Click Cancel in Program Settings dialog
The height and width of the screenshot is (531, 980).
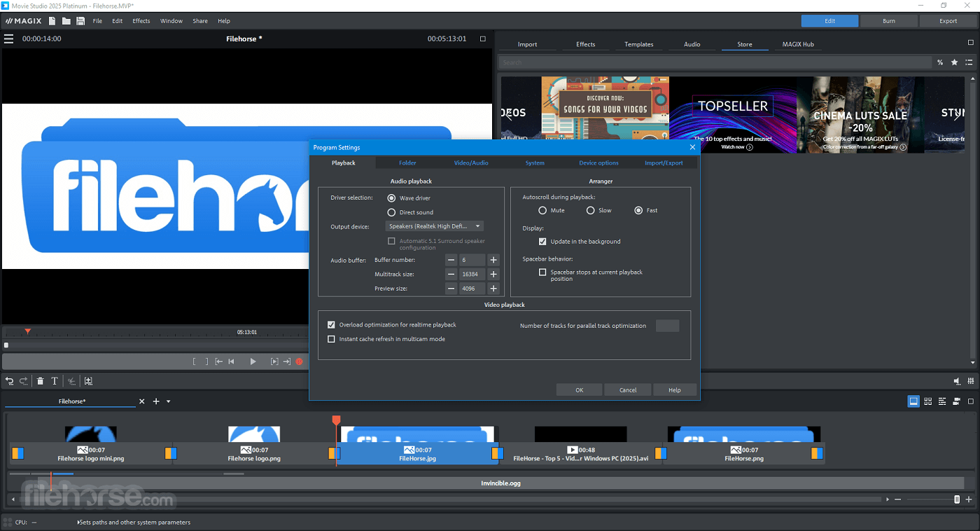pos(628,390)
